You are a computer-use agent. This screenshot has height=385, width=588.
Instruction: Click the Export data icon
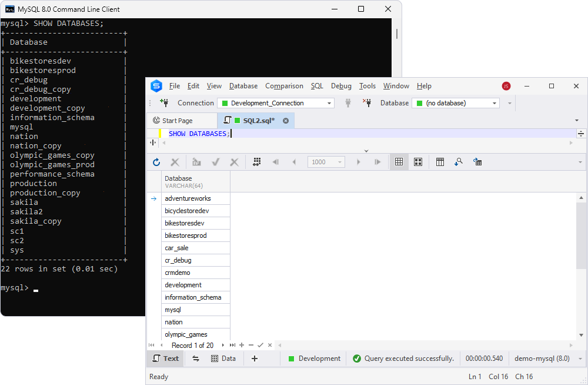point(477,162)
